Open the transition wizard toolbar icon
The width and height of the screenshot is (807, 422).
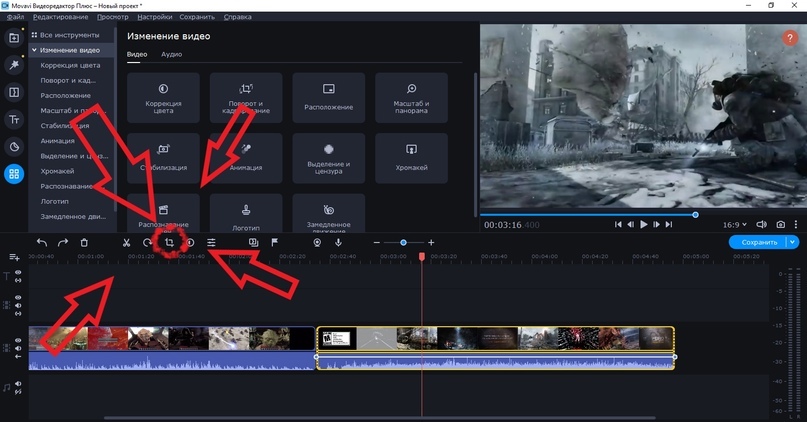click(x=253, y=242)
